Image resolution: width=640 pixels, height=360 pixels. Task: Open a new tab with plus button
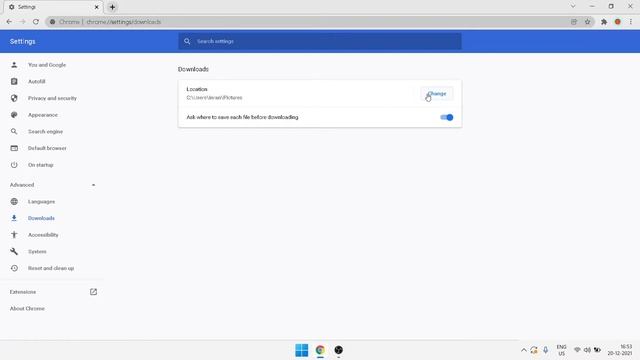point(112,7)
